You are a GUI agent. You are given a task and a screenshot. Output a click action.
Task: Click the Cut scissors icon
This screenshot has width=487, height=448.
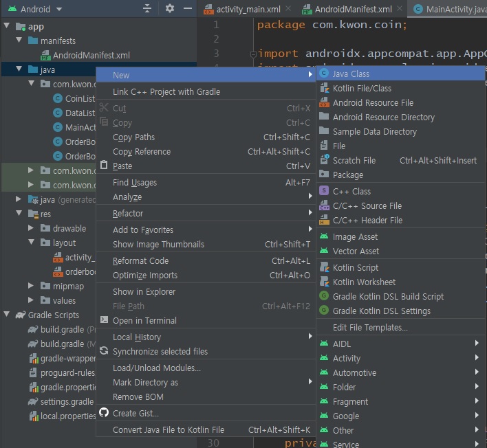click(104, 108)
